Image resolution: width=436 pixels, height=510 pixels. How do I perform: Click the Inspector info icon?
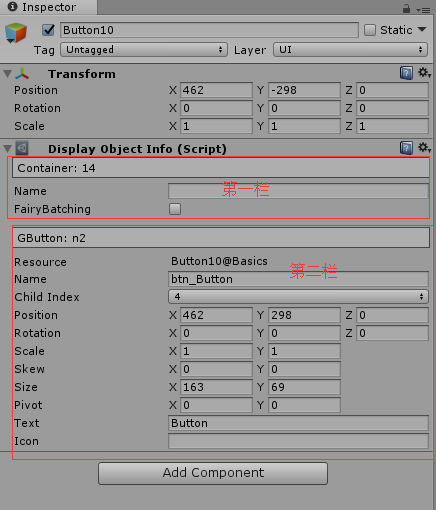pyautogui.click(x=12, y=7)
